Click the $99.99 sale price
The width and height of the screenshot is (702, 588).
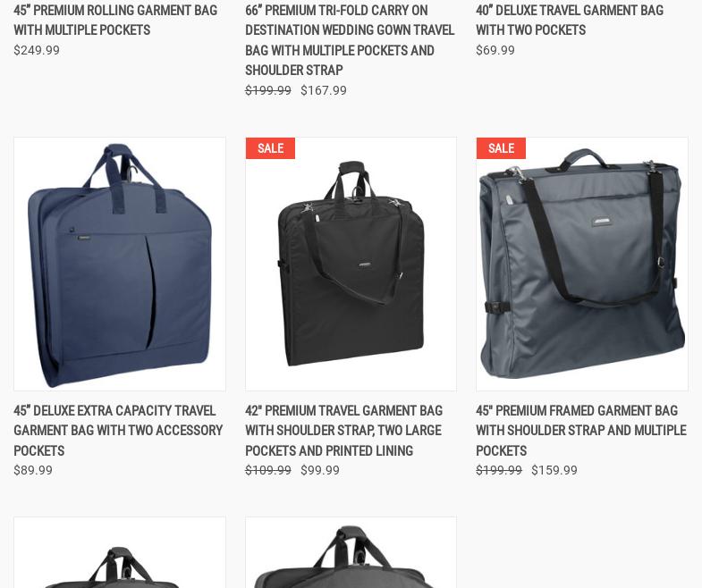320,470
